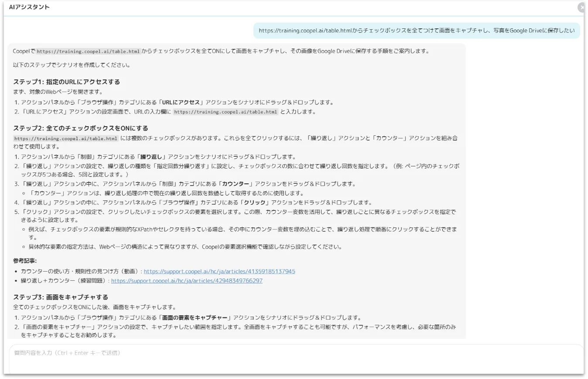Click the bold 「画面の要素をキャプチャー」 action name
This screenshot has width=588, height=379.
[x=195, y=317]
